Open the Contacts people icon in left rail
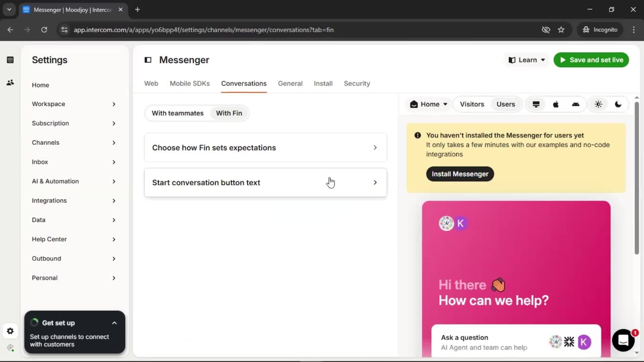The image size is (644, 362). click(10, 82)
